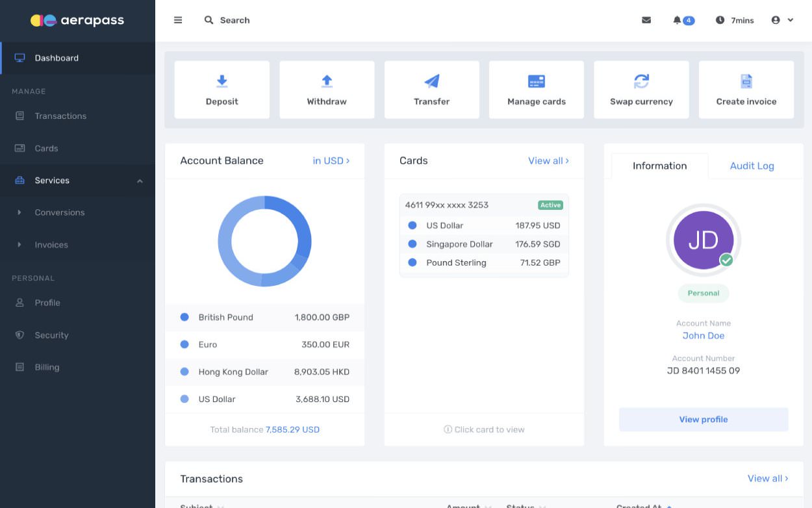Click the session clock icon

coord(720,20)
